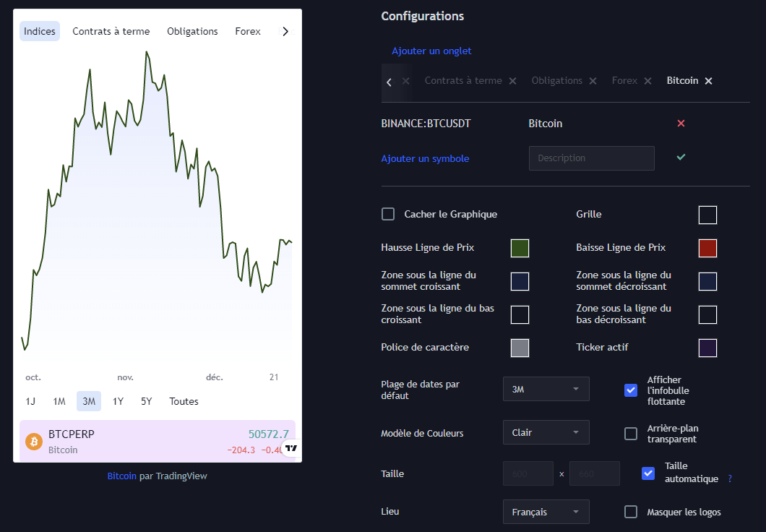
Task: Switch to Contrats à terme widget tab
Action: click(111, 31)
